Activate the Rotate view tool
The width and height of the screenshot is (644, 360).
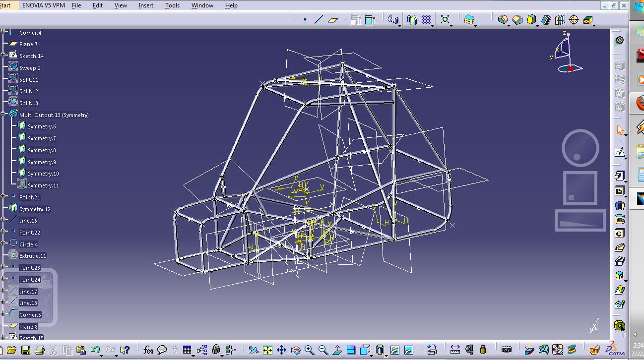[x=296, y=350]
